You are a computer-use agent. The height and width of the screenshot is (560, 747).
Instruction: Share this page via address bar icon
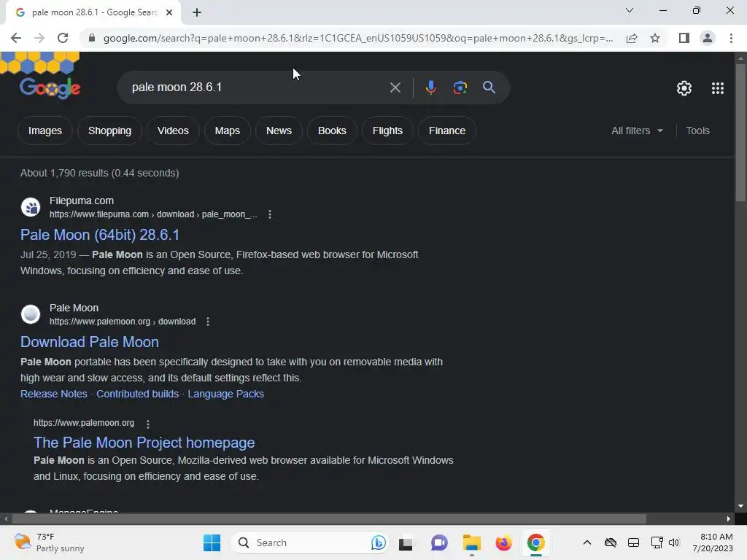632,38
